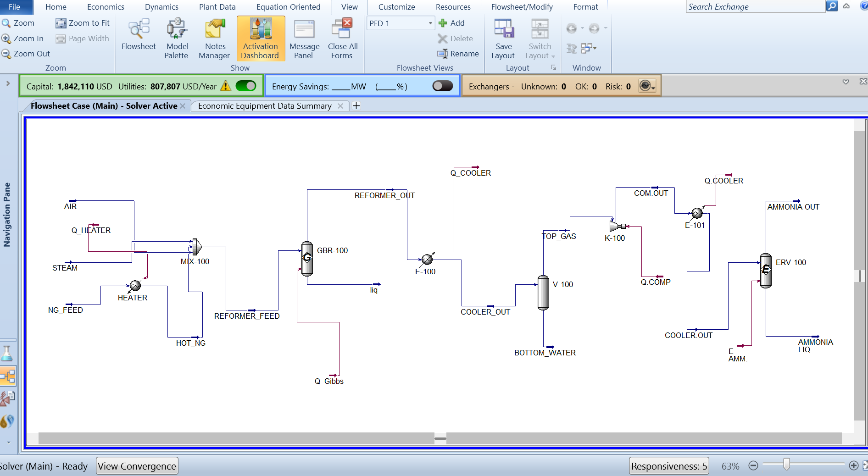Toggle the Activation Dashboard button

point(261,38)
